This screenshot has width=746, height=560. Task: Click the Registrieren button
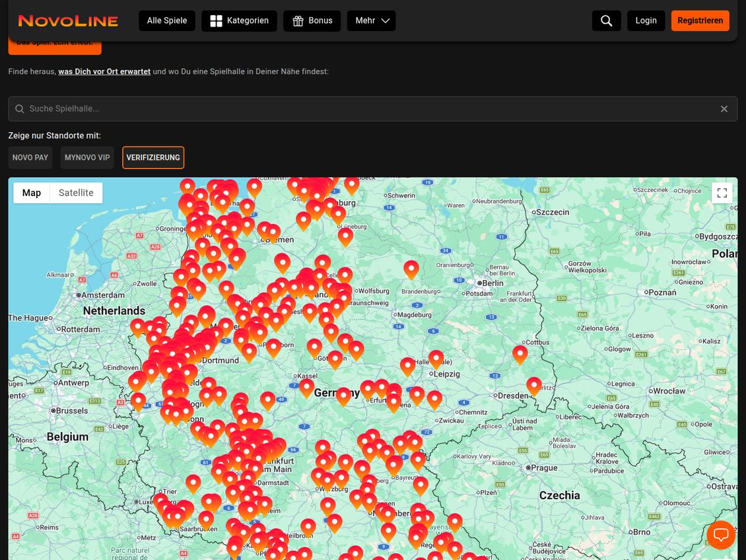(x=700, y=20)
